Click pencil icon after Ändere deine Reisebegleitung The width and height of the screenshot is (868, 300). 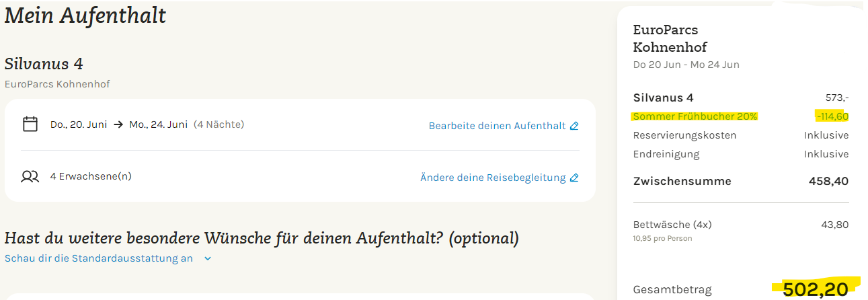click(x=574, y=178)
